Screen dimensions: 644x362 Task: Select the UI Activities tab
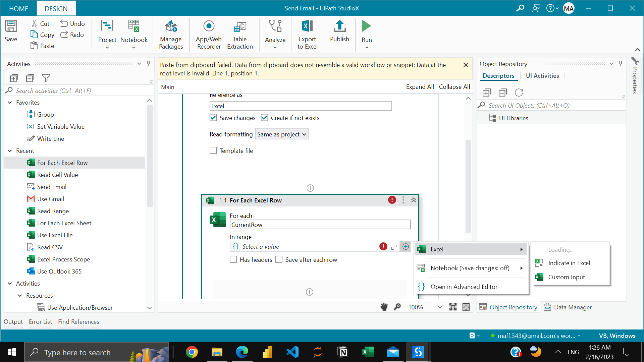(542, 76)
